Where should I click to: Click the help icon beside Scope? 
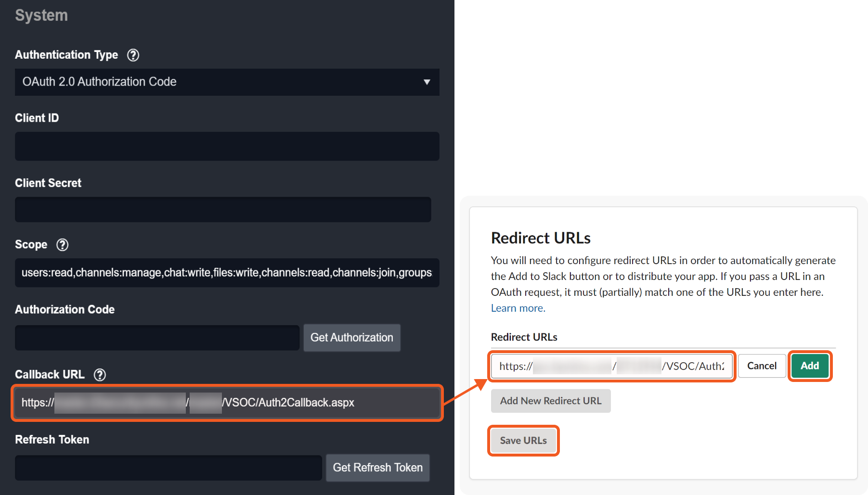click(x=62, y=245)
